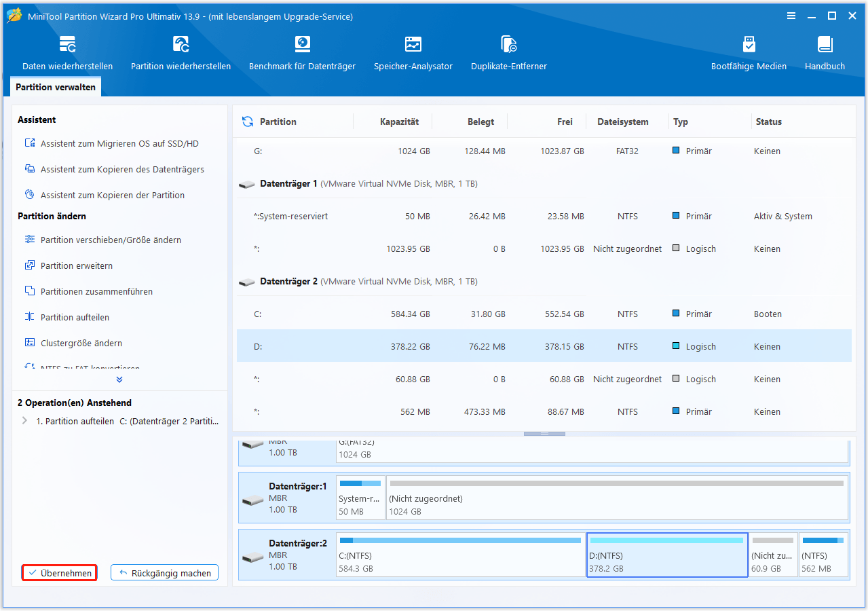This screenshot has height=611, width=868.
Task: Click 584.34 GB capacity cell of C:
Action: point(409,314)
